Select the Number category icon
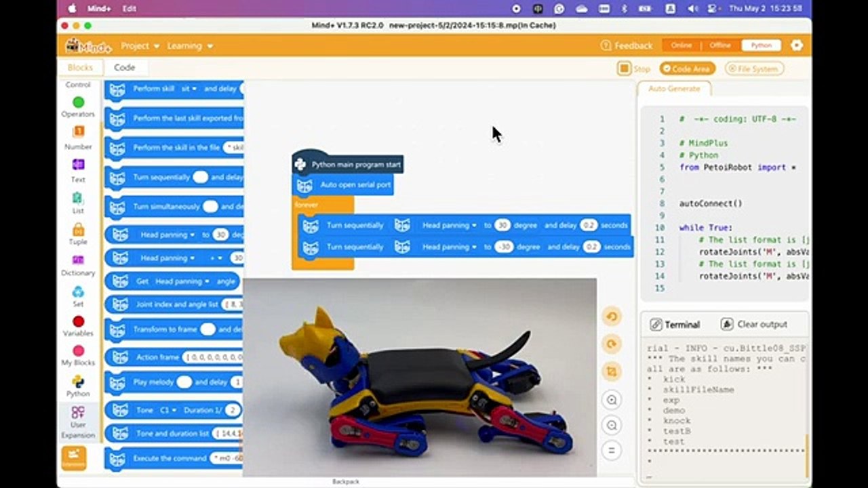The width and height of the screenshot is (868, 488). click(78, 132)
